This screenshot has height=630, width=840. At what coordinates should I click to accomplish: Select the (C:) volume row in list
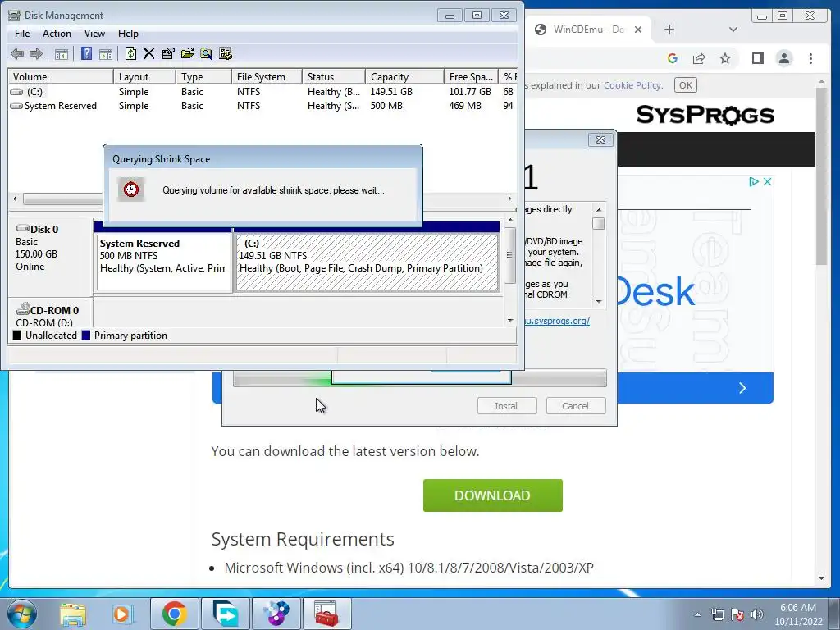(x=262, y=92)
